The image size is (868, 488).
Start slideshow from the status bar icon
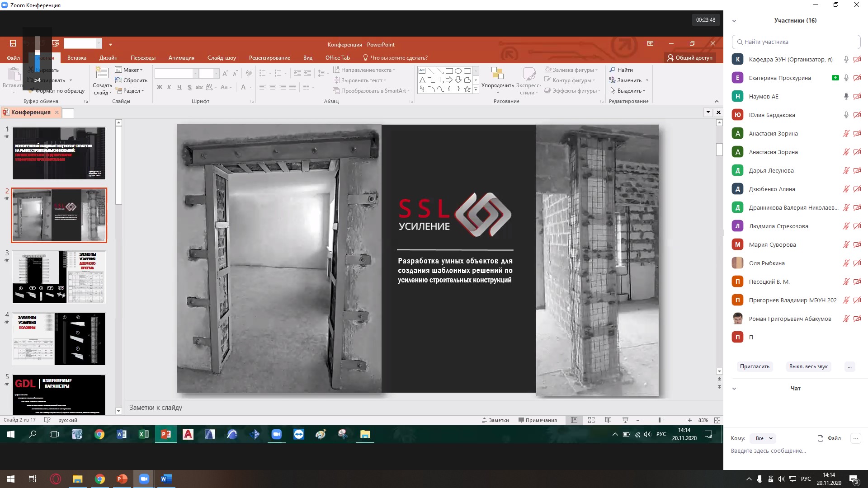626,420
